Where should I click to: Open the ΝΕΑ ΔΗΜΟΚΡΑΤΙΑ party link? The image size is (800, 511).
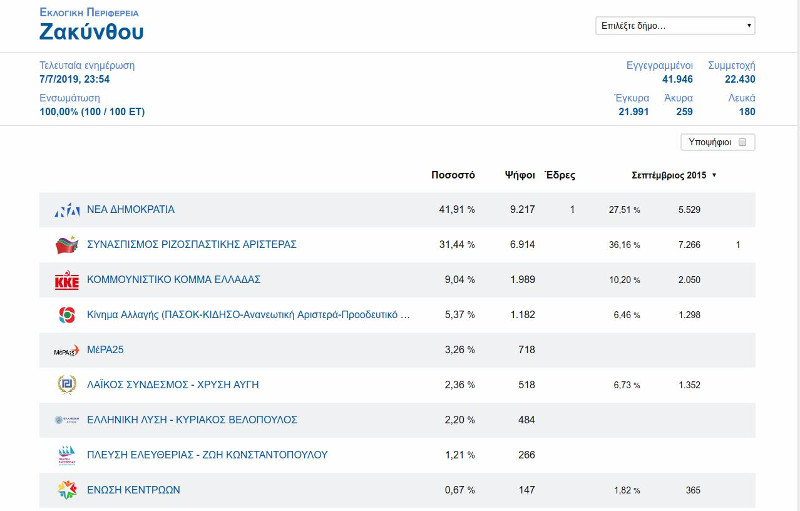131,209
